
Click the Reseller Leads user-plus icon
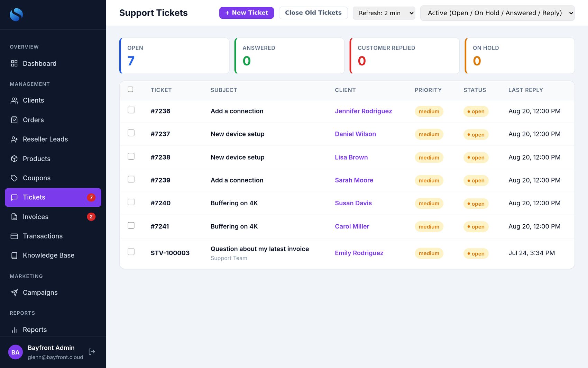tap(14, 139)
